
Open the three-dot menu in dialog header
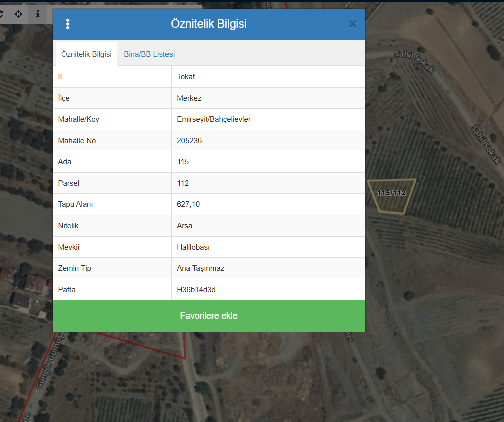click(68, 24)
